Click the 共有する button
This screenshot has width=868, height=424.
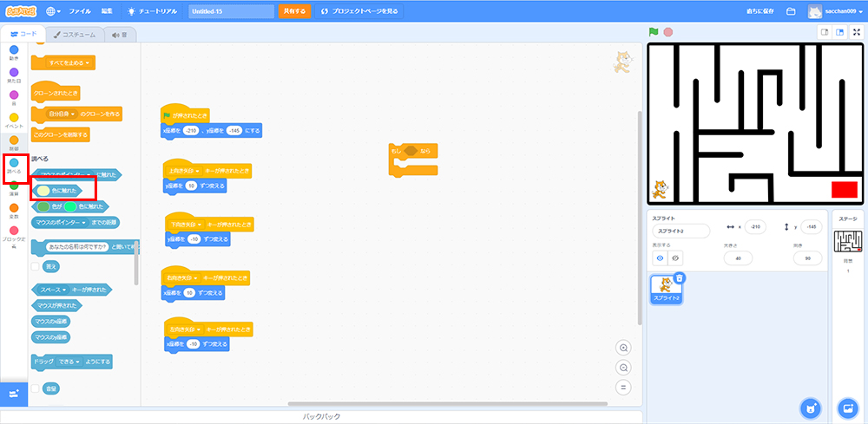(293, 11)
